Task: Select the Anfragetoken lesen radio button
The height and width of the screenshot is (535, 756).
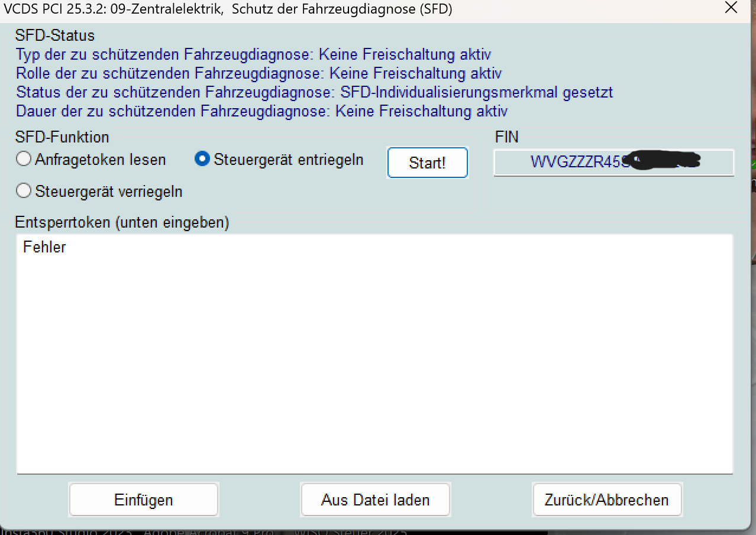Action: click(24, 160)
